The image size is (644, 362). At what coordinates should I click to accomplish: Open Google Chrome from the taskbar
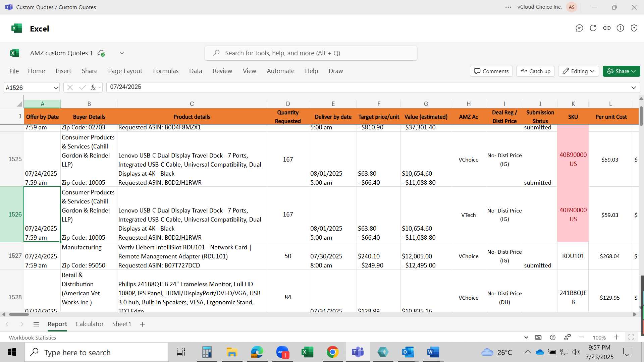(332, 352)
